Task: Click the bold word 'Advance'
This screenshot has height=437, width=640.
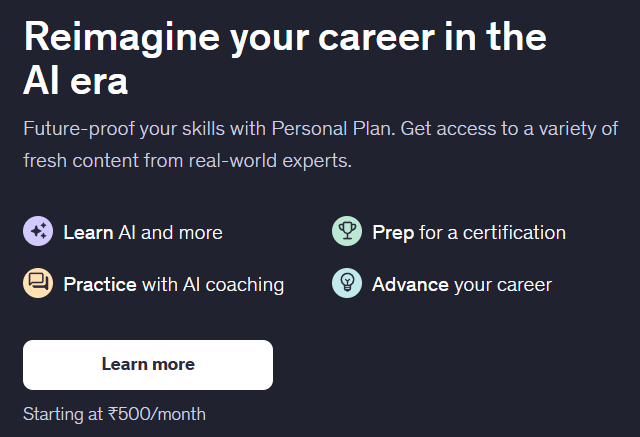Action: point(410,285)
